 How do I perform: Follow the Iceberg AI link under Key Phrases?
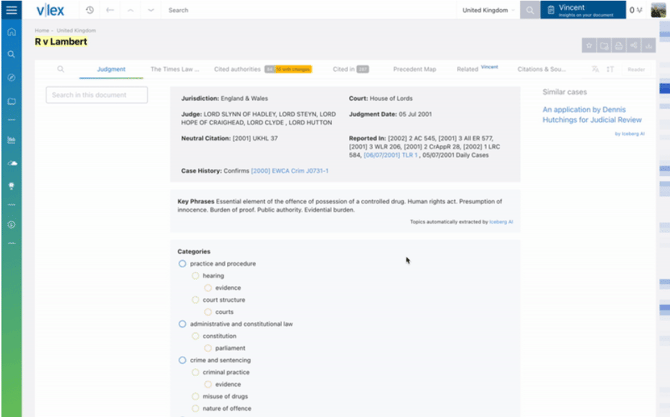coord(501,222)
